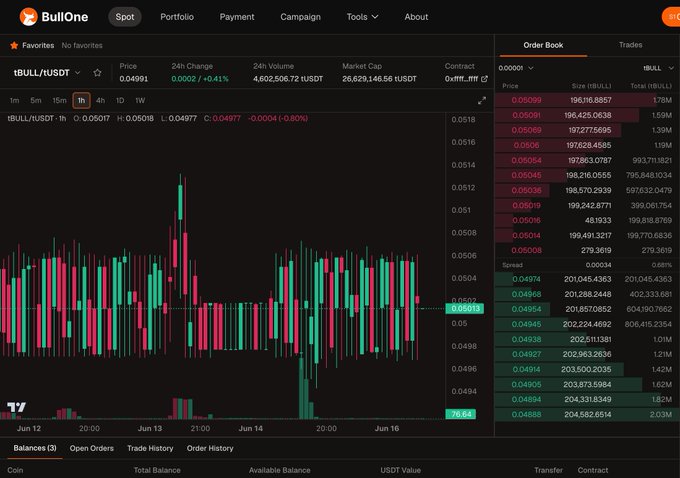Viewport: 680px width, 478px height.
Task: Click bid price 0.04968 in order book
Action: point(526,295)
